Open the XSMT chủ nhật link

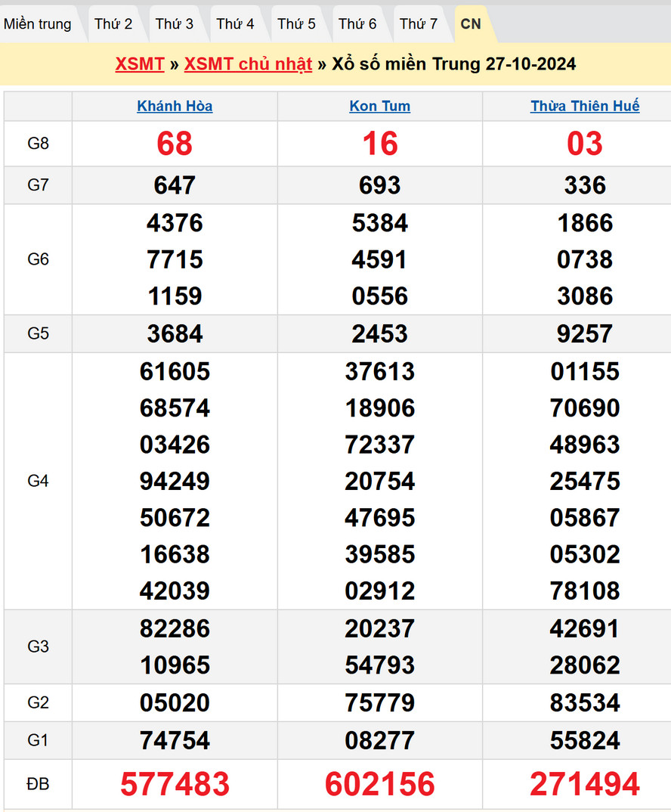(x=248, y=64)
